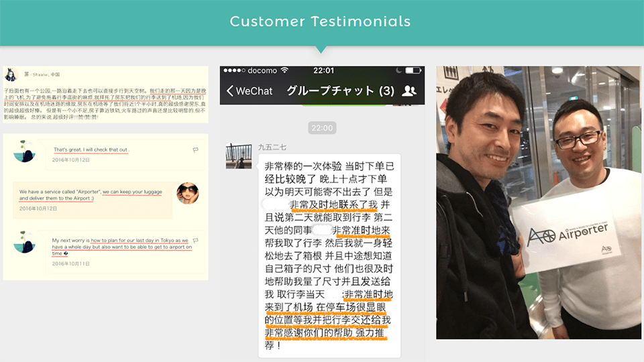
Task: Click the flag icon beside "That's great" message
Action: 195,149
